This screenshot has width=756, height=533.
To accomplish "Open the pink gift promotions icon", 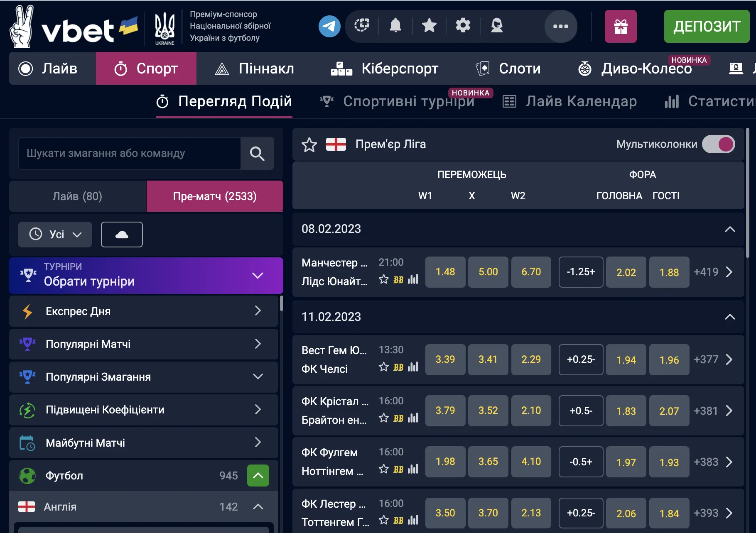I will pos(621,26).
